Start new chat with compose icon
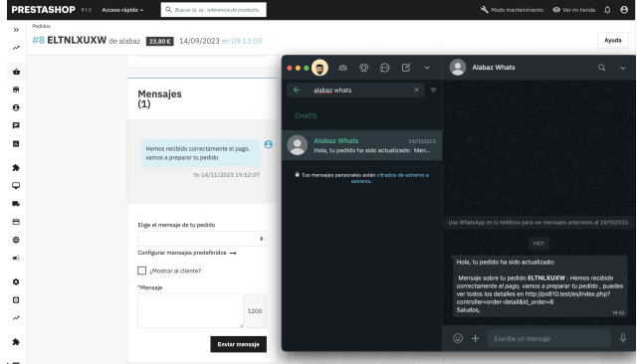 tap(406, 68)
